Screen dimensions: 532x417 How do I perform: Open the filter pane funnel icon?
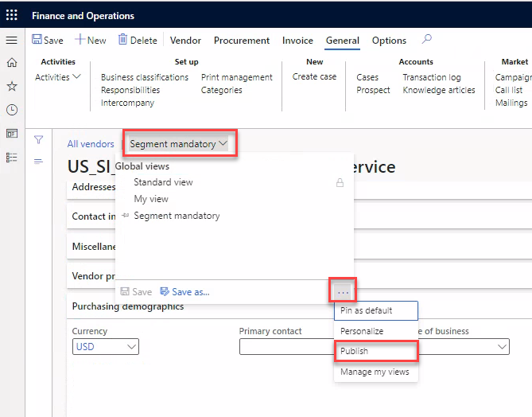pos(37,140)
